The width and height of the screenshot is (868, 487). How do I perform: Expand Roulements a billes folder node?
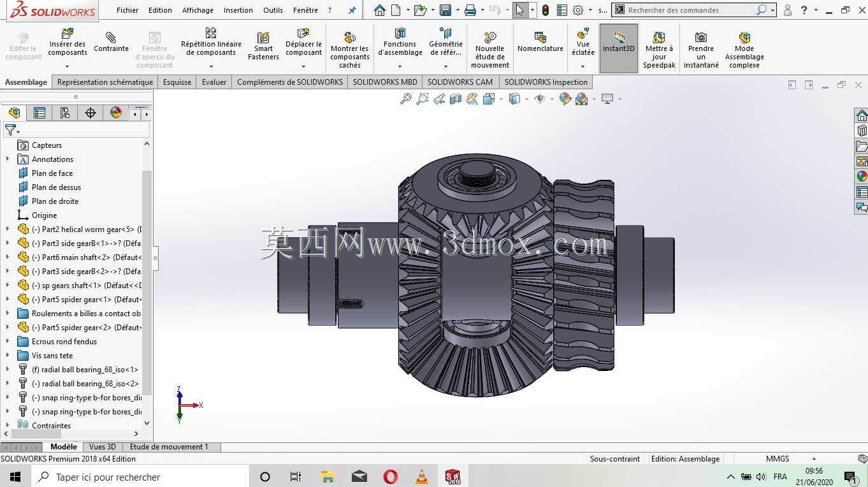click(8, 314)
